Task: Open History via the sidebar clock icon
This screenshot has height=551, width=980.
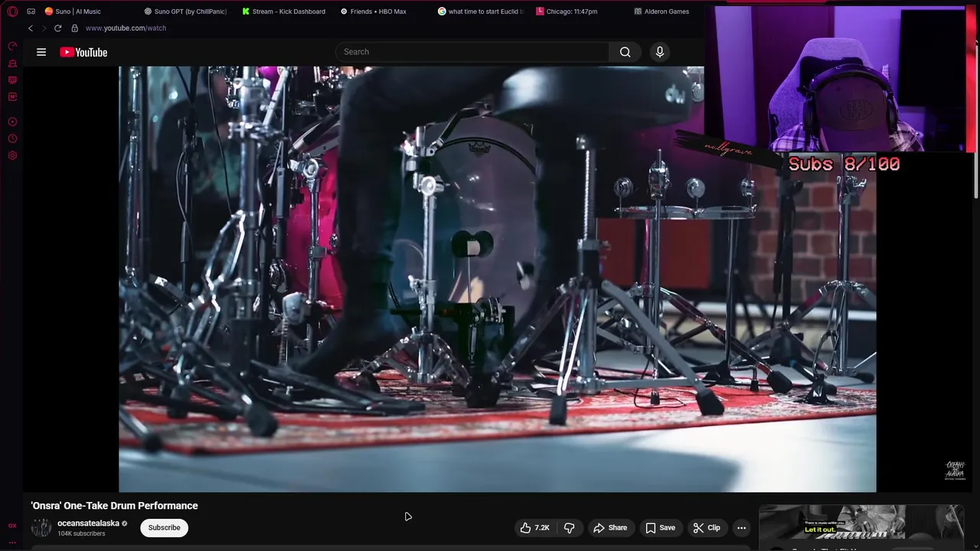Action: click(12, 139)
